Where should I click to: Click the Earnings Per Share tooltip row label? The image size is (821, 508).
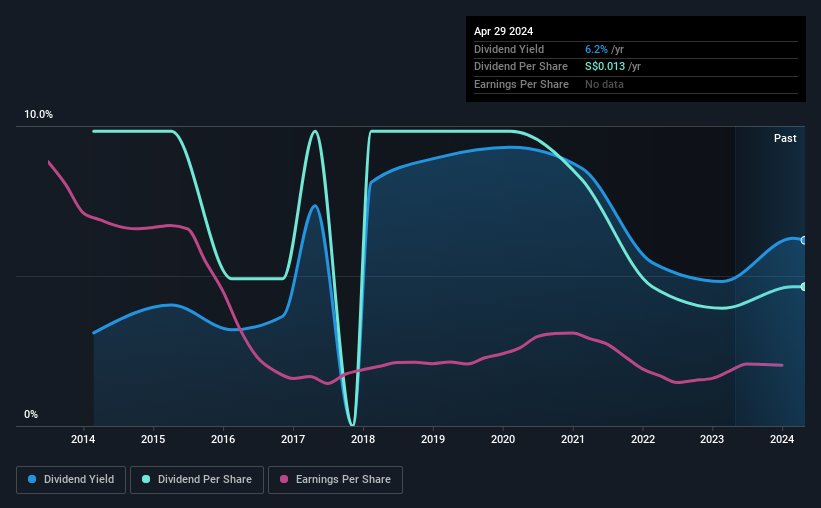pyautogui.click(x=521, y=84)
